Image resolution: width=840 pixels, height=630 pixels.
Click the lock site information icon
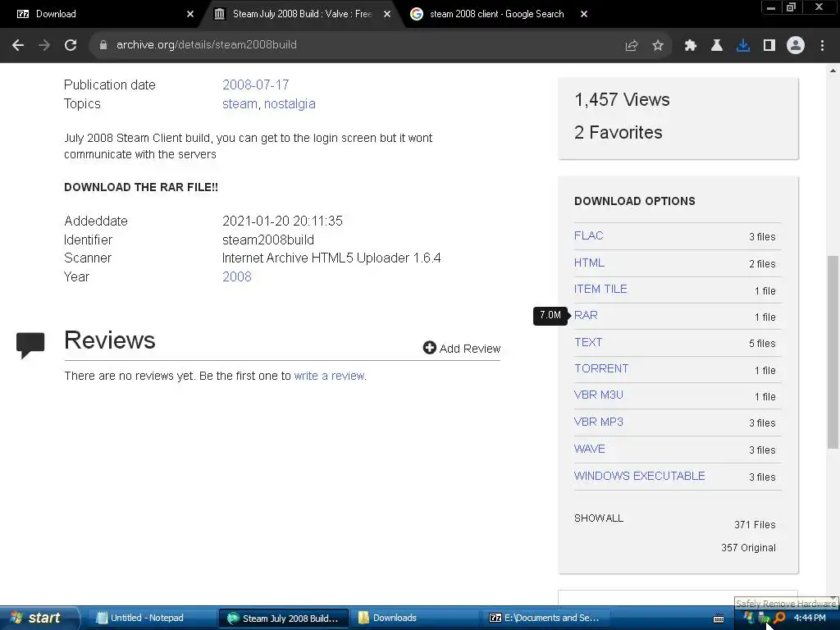pos(103,45)
